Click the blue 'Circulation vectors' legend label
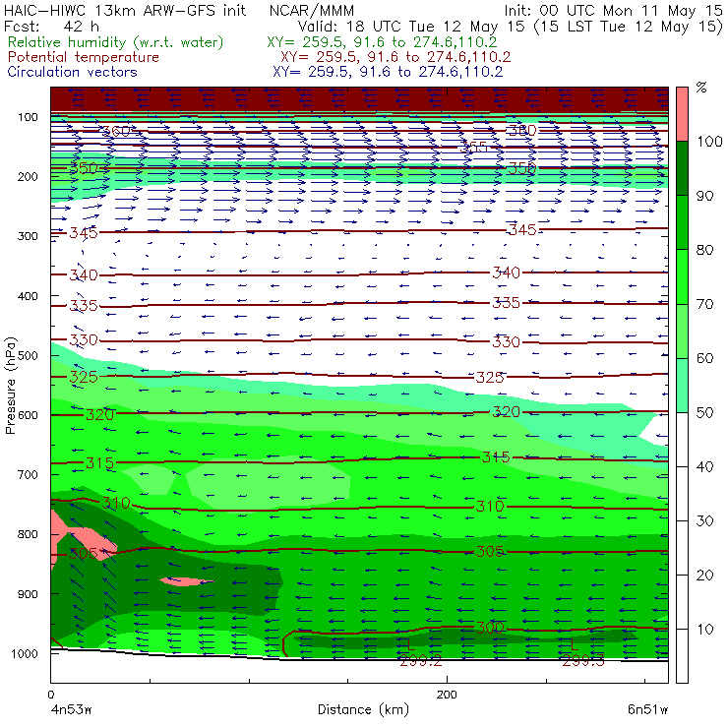Viewport: 728px width, 728px height. (x=73, y=72)
